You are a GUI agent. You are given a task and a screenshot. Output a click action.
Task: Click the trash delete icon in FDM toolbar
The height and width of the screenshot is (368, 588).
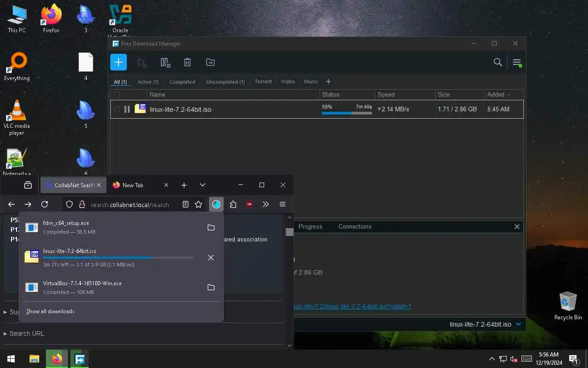pos(187,62)
